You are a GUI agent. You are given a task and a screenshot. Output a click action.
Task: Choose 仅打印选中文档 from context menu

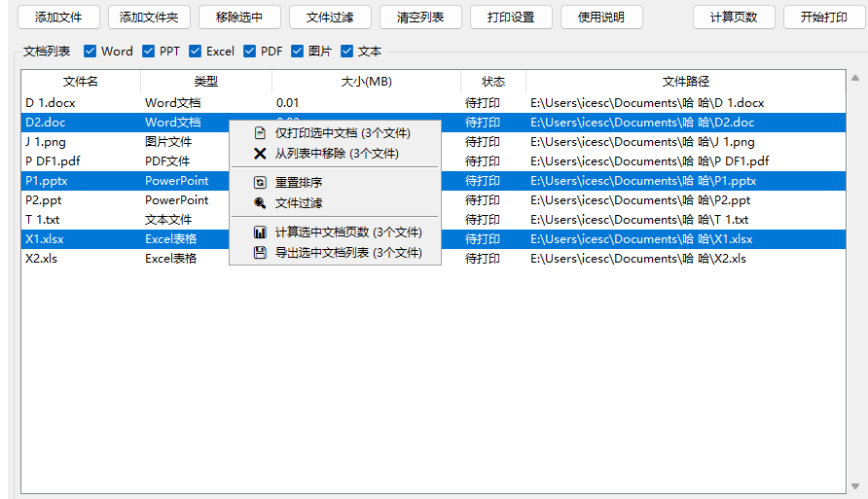pos(336,132)
